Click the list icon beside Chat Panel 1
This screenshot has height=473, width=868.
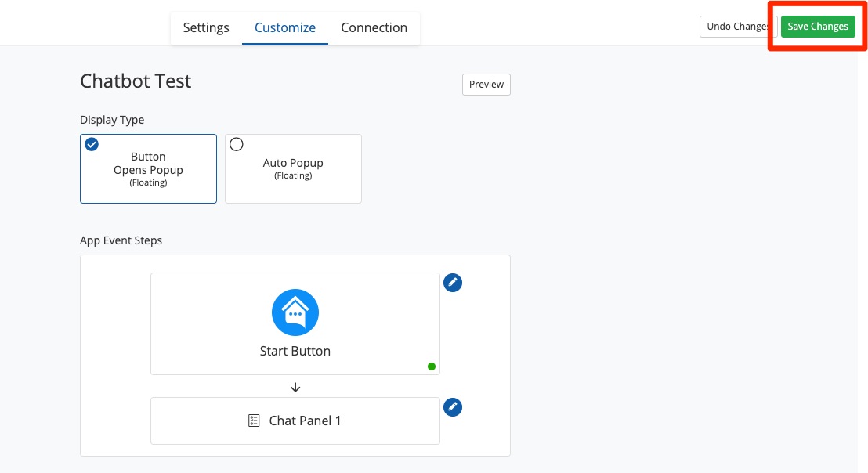[254, 421]
